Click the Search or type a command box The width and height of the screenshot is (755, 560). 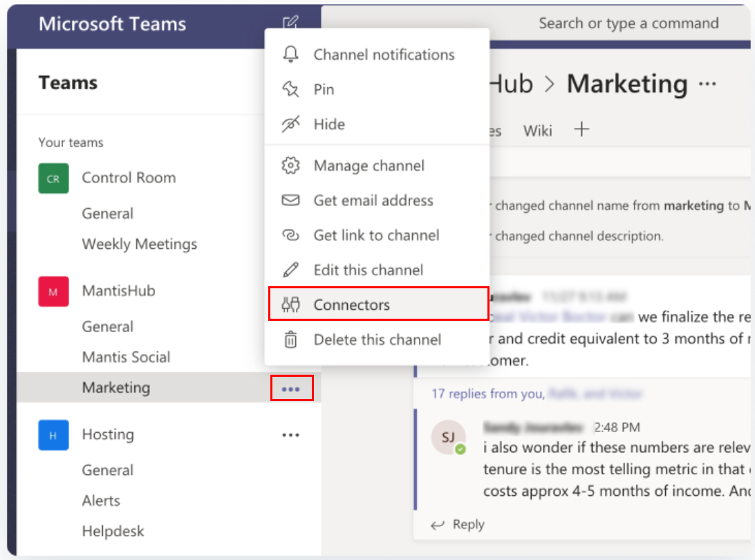pyautogui.click(x=629, y=23)
